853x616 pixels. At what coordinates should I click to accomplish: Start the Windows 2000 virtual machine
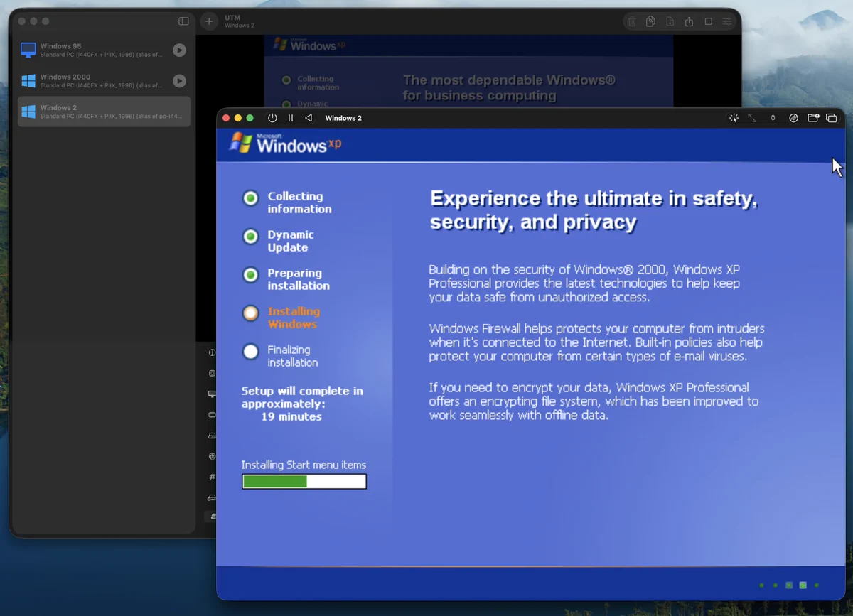coord(179,81)
